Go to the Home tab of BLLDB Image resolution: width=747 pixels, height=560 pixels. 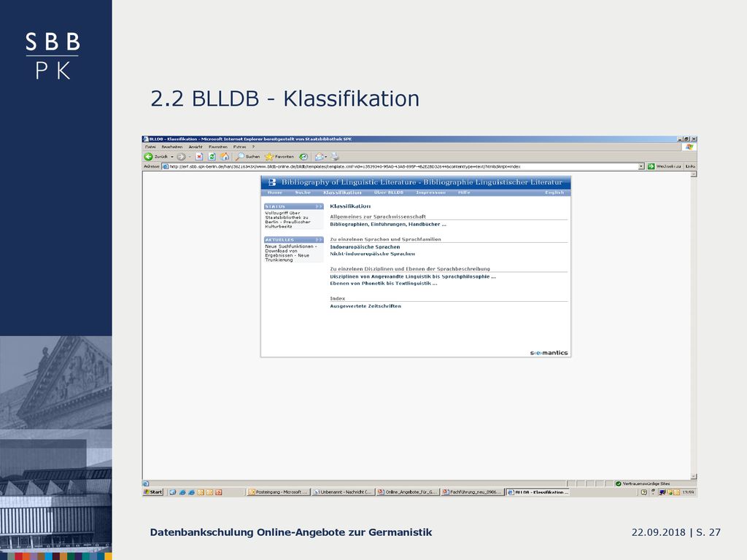tap(275, 192)
